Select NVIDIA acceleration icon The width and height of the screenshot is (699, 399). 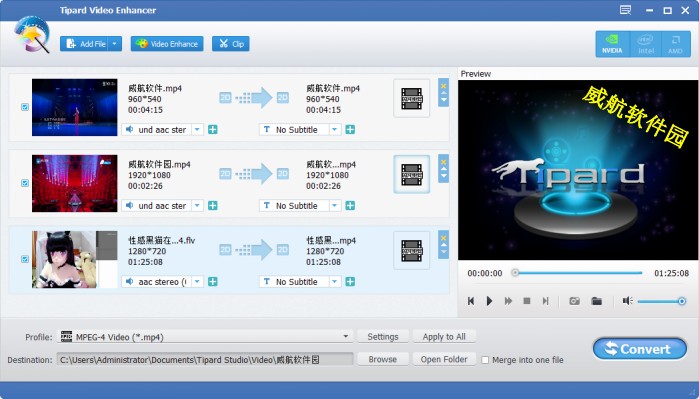click(612, 44)
